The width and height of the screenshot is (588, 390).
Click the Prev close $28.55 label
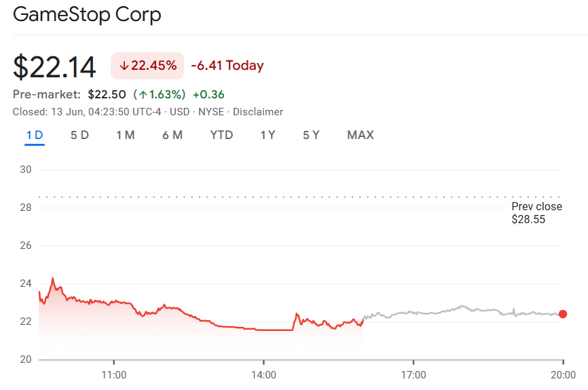point(536,213)
